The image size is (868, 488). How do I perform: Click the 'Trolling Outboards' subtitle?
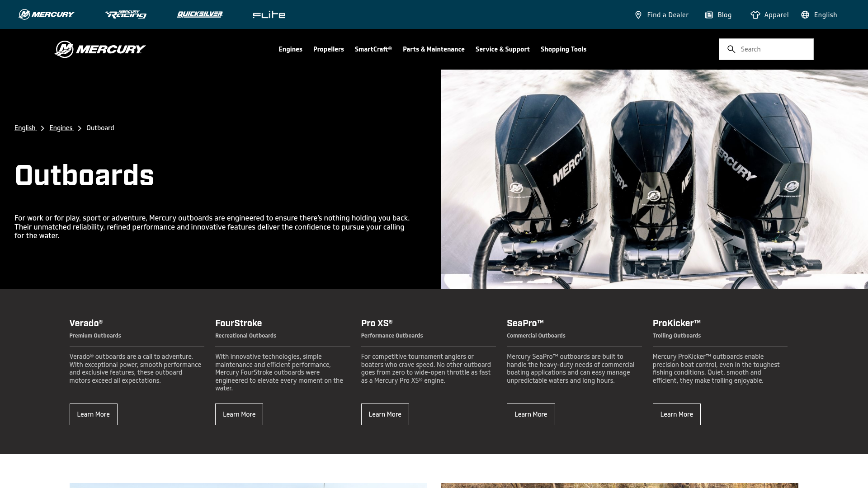click(x=677, y=336)
